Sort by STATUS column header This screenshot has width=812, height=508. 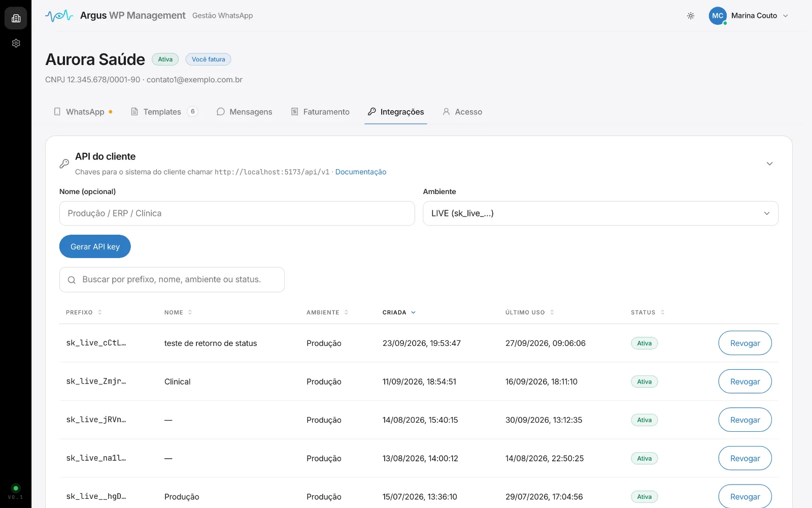(x=648, y=312)
